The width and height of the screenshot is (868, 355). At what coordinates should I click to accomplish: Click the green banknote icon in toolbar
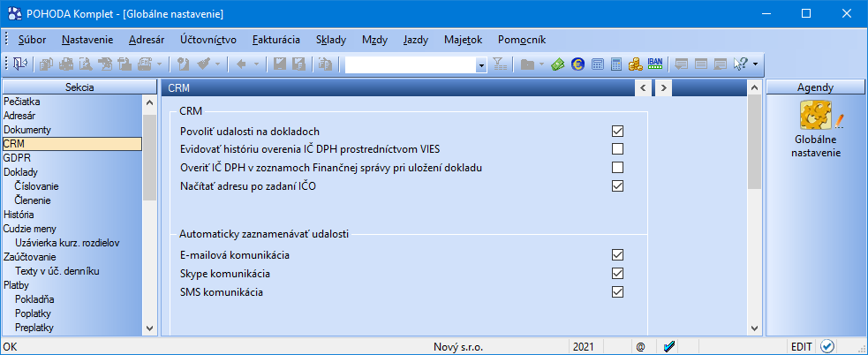558,64
